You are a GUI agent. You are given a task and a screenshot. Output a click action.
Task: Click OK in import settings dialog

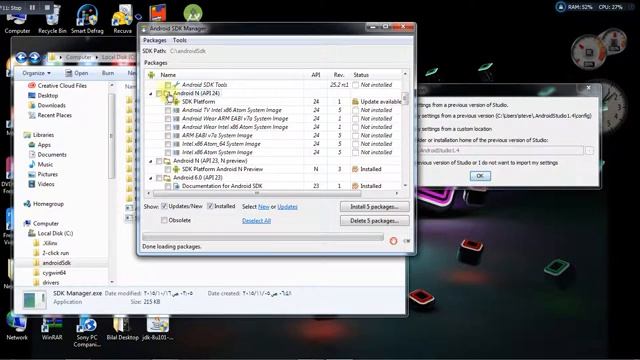(480, 176)
